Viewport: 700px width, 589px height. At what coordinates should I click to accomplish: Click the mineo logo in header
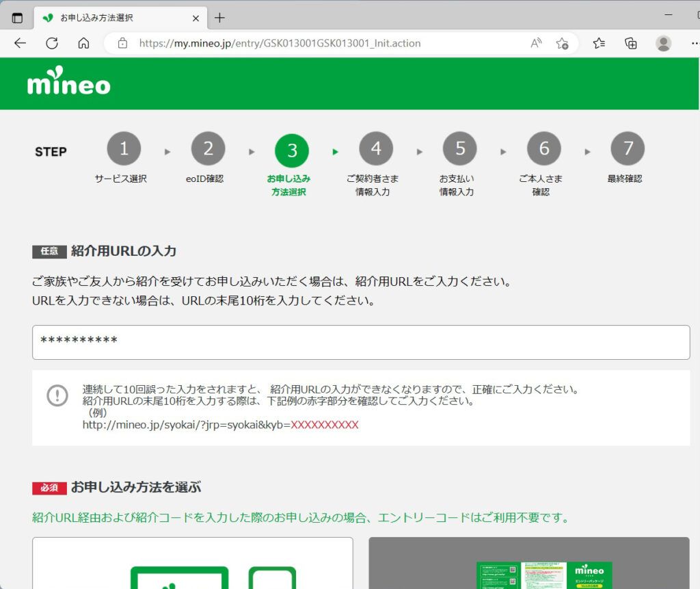tap(69, 81)
